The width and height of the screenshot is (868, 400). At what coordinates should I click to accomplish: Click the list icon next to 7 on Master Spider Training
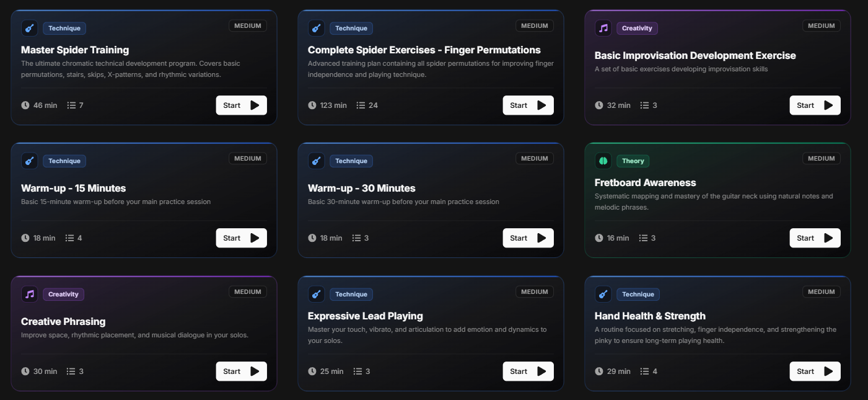point(70,105)
